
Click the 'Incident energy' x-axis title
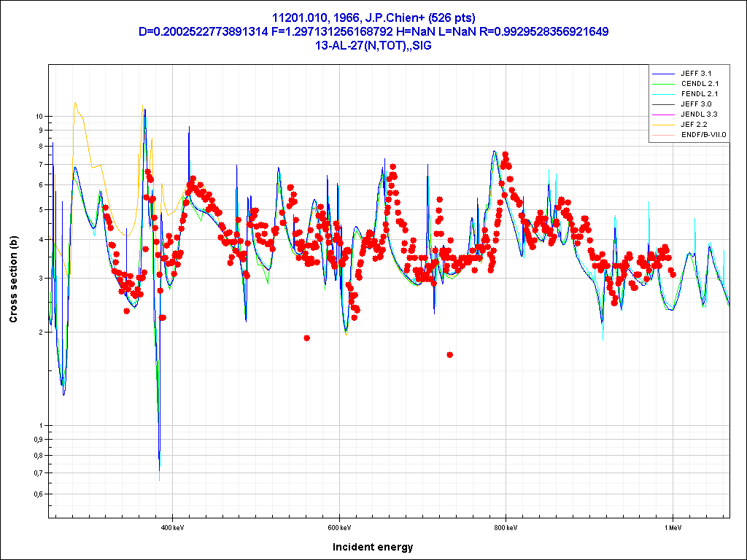[x=373, y=547]
